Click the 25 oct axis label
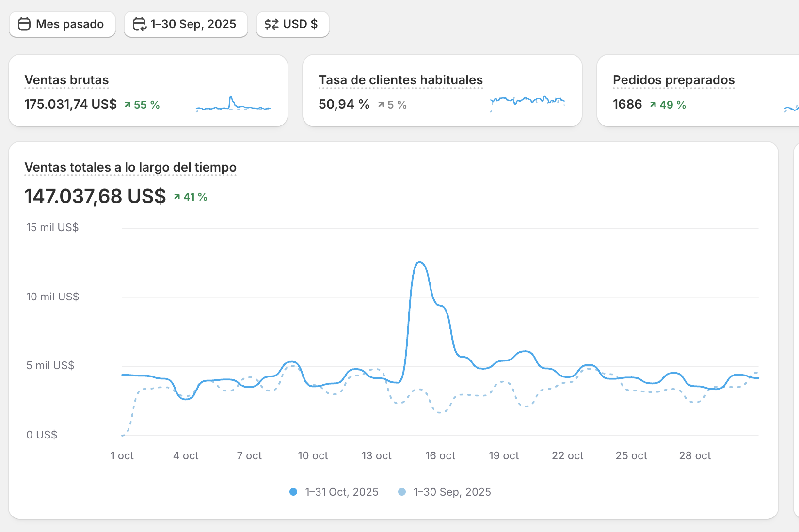 [x=631, y=455]
